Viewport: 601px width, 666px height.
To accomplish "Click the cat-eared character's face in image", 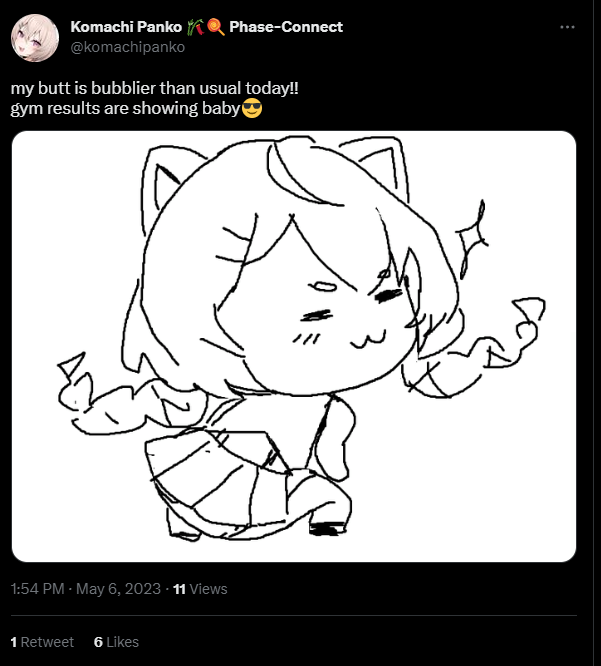I will 316,310.
